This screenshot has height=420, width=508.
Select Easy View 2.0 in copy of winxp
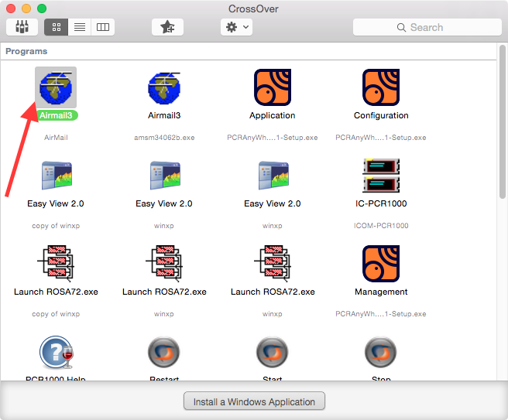point(57,175)
